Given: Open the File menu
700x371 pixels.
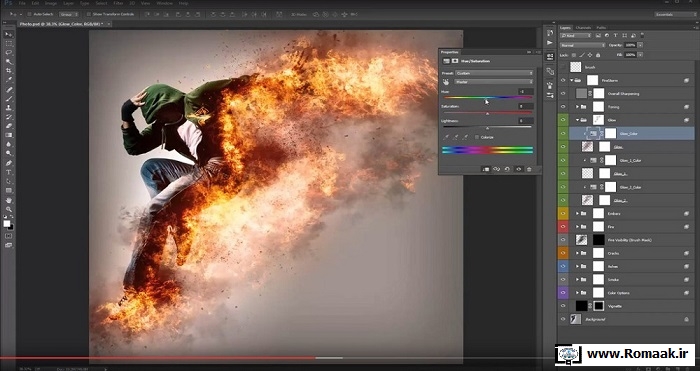Looking at the screenshot, I should click(22, 3).
